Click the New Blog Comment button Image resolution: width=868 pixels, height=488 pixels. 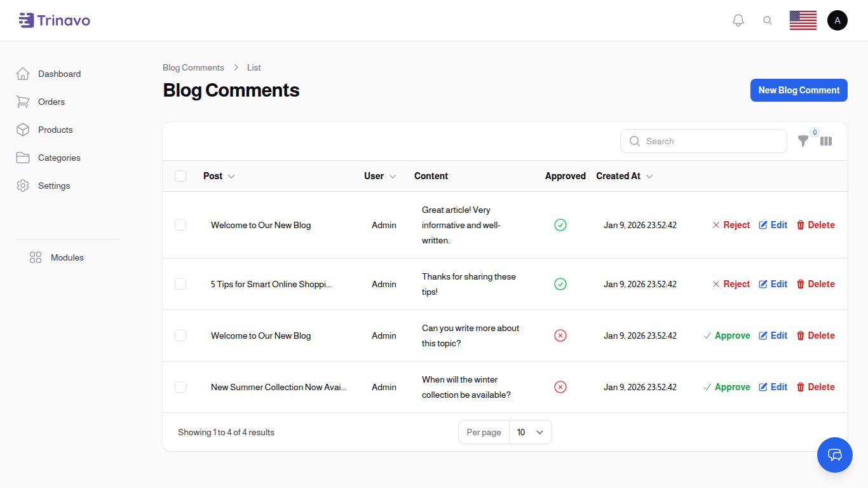799,90
